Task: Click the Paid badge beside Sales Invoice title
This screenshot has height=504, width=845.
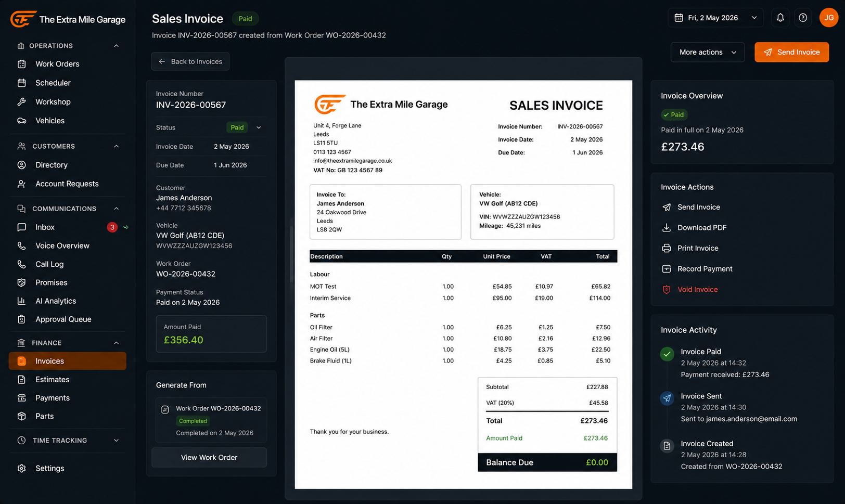Action: tap(245, 19)
